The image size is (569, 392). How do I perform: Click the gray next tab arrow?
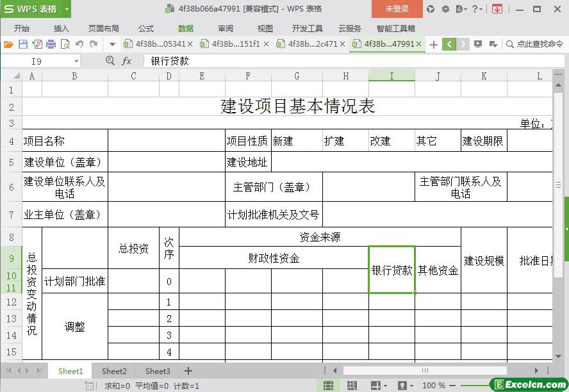tap(463, 44)
